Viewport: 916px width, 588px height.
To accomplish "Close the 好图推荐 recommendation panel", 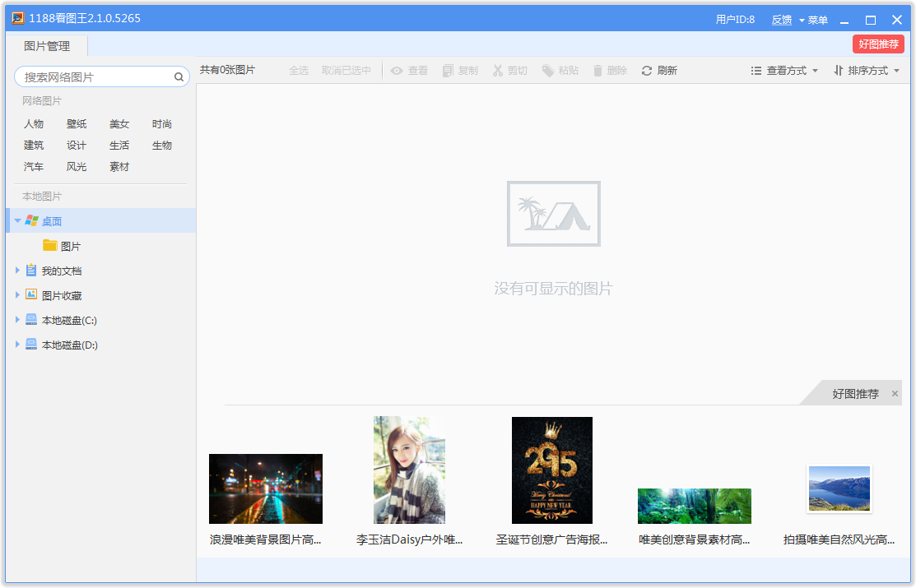I will point(896,392).
